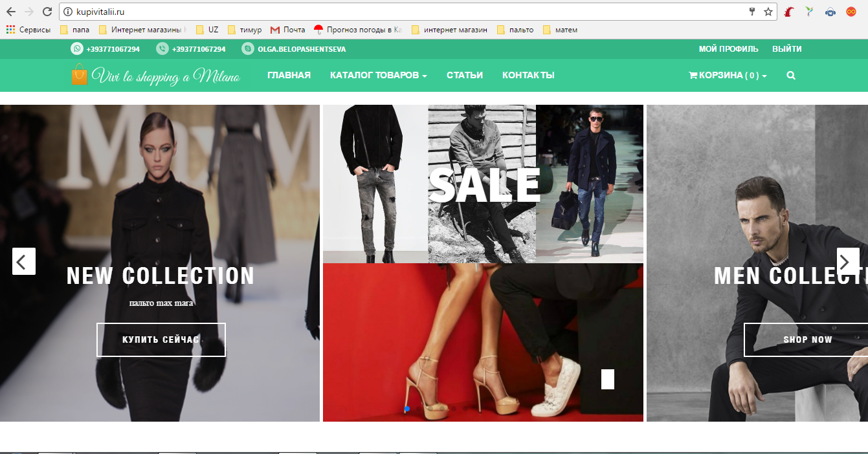Click the NEW COLLECTION slide heading

pyautogui.click(x=161, y=276)
